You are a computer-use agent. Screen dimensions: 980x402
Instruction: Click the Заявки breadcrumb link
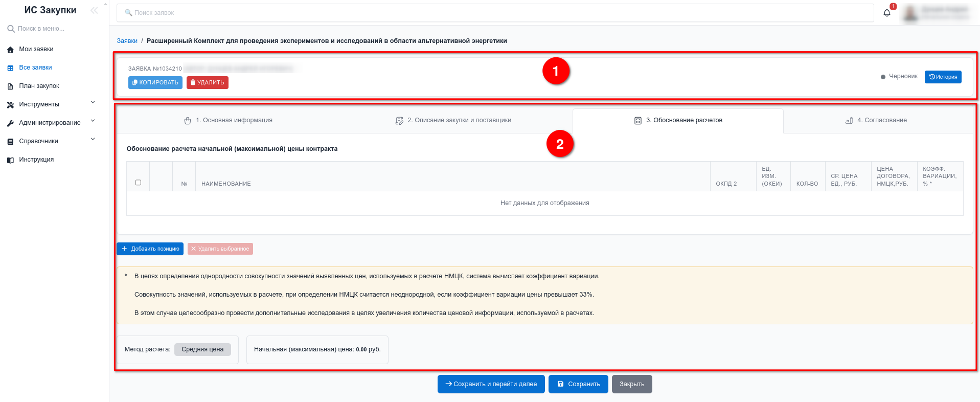coord(127,41)
